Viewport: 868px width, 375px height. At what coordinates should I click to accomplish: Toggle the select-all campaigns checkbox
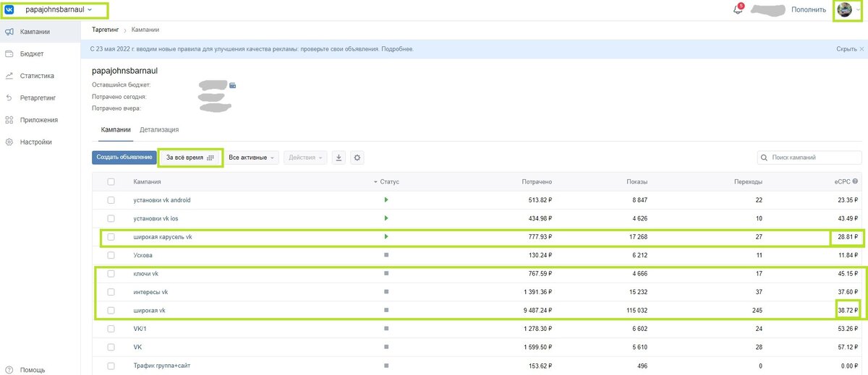(x=111, y=181)
